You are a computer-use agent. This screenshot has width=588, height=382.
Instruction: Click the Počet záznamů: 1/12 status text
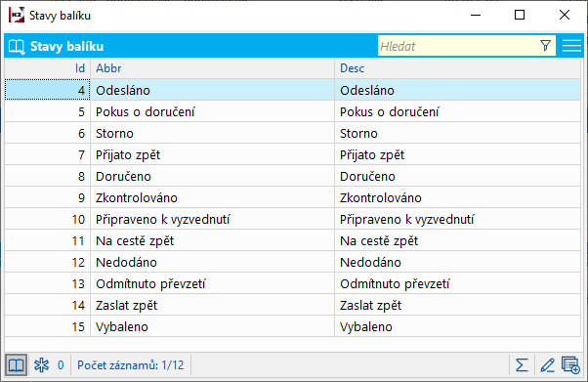tap(131, 364)
